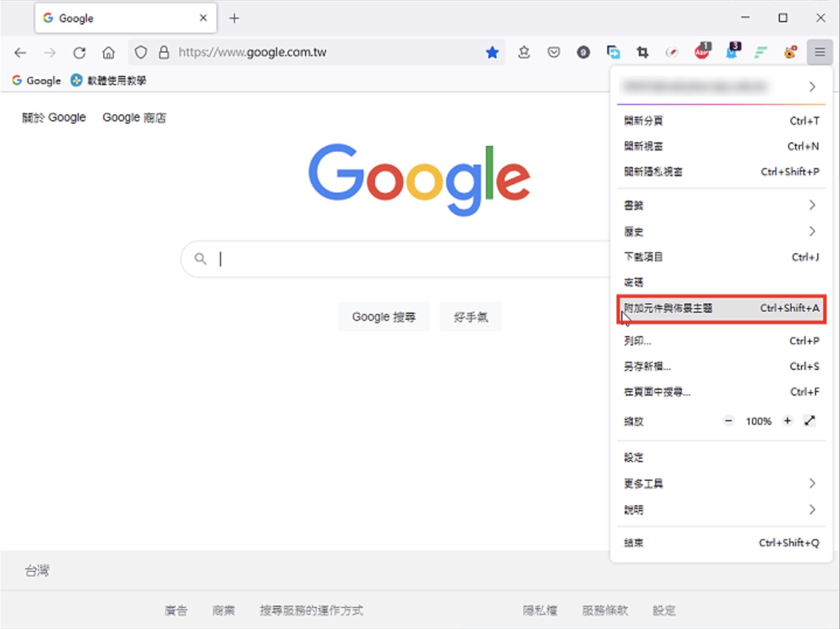The width and height of the screenshot is (840, 629).
Task: Open the 隱私權 footer link
Action: click(x=540, y=610)
